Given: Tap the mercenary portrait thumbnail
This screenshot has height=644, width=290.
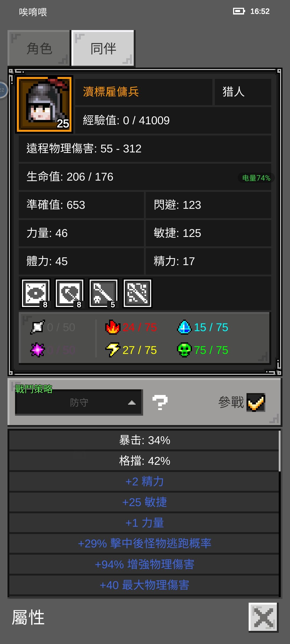Looking at the screenshot, I should coord(44,104).
